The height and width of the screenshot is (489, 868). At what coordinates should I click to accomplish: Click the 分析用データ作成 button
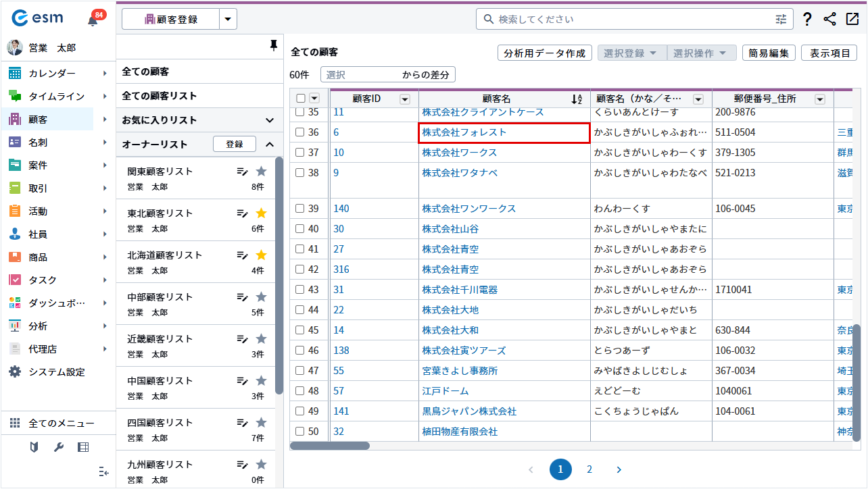pos(544,53)
